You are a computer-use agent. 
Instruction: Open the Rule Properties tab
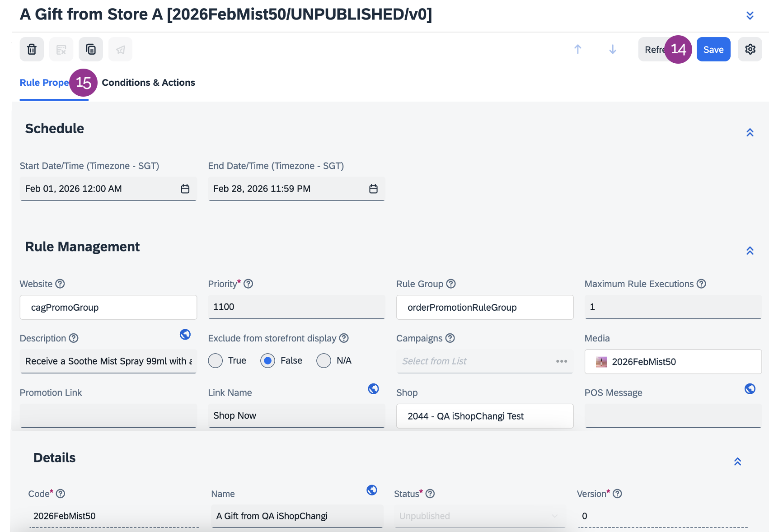(x=44, y=83)
